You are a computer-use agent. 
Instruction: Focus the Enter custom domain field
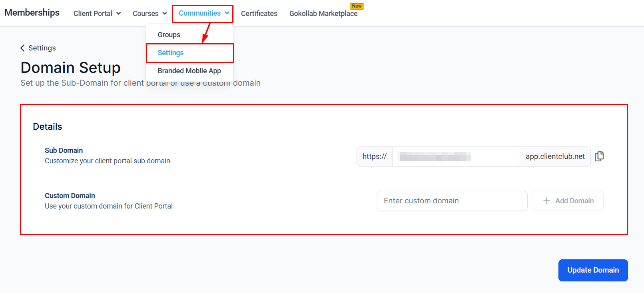click(452, 201)
